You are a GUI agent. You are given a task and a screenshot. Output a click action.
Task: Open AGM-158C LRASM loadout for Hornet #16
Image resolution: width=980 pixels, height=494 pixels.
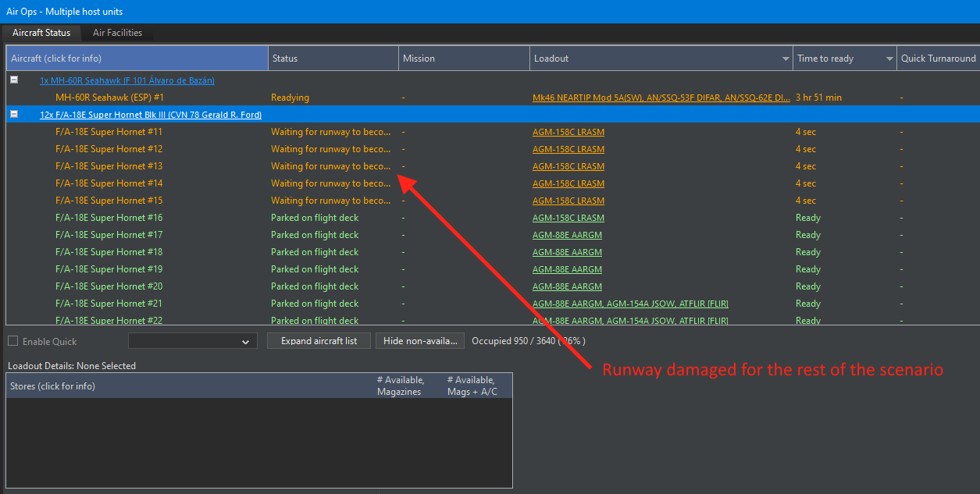pyautogui.click(x=568, y=218)
